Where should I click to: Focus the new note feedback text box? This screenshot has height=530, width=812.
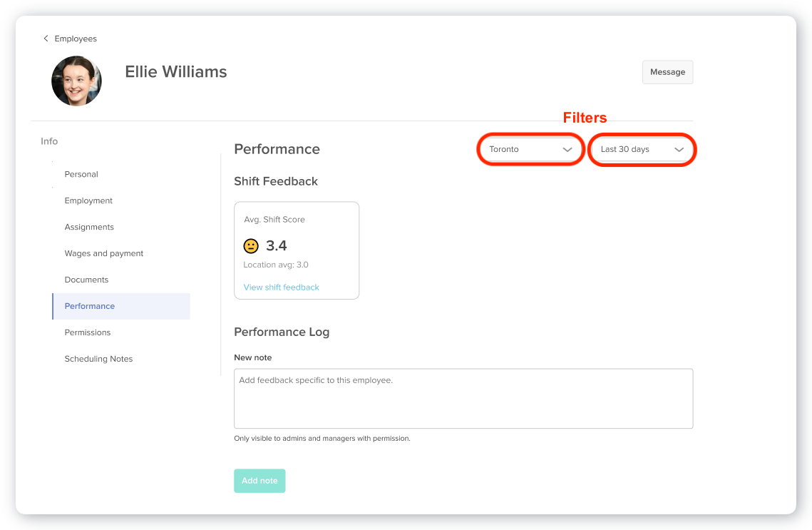pyautogui.click(x=463, y=399)
